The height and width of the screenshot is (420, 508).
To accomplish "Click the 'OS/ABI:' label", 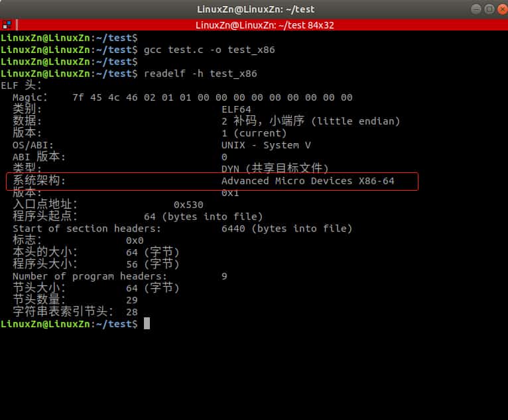I will point(33,145).
